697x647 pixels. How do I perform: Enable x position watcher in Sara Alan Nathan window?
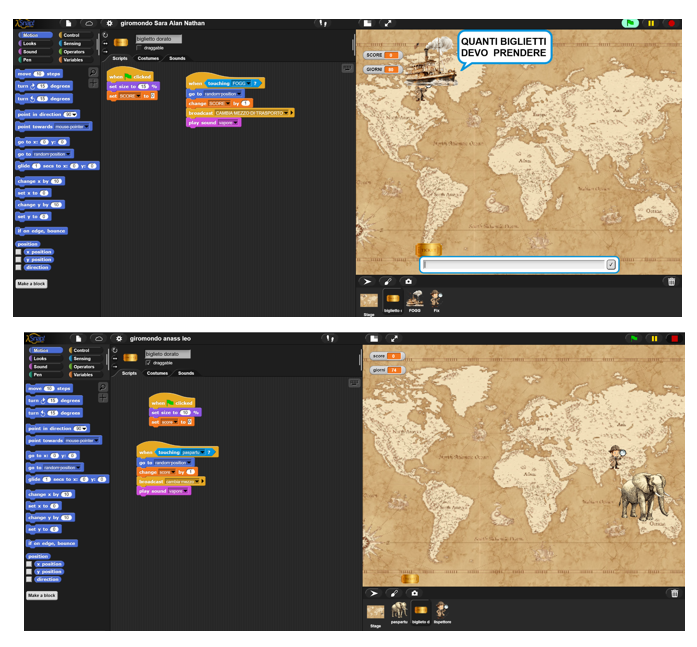18,252
